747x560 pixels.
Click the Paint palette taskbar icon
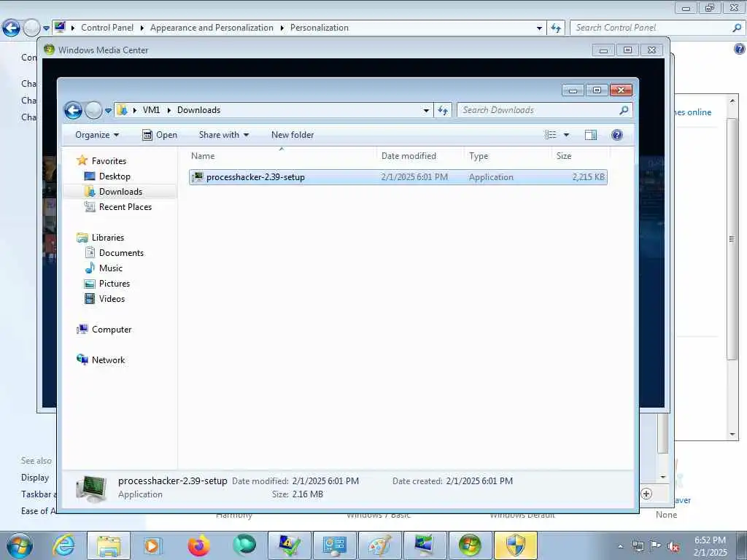[x=379, y=545]
